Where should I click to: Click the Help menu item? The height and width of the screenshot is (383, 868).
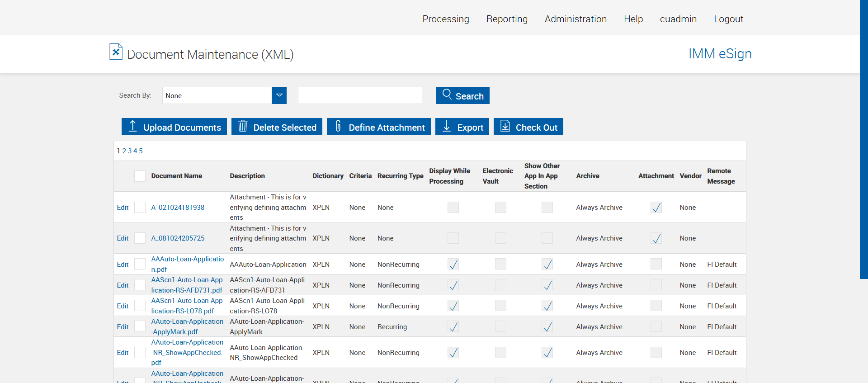(633, 19)
